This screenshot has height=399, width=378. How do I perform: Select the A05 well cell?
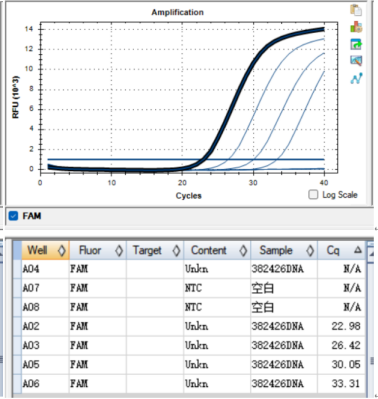click(x=45, y=364)
